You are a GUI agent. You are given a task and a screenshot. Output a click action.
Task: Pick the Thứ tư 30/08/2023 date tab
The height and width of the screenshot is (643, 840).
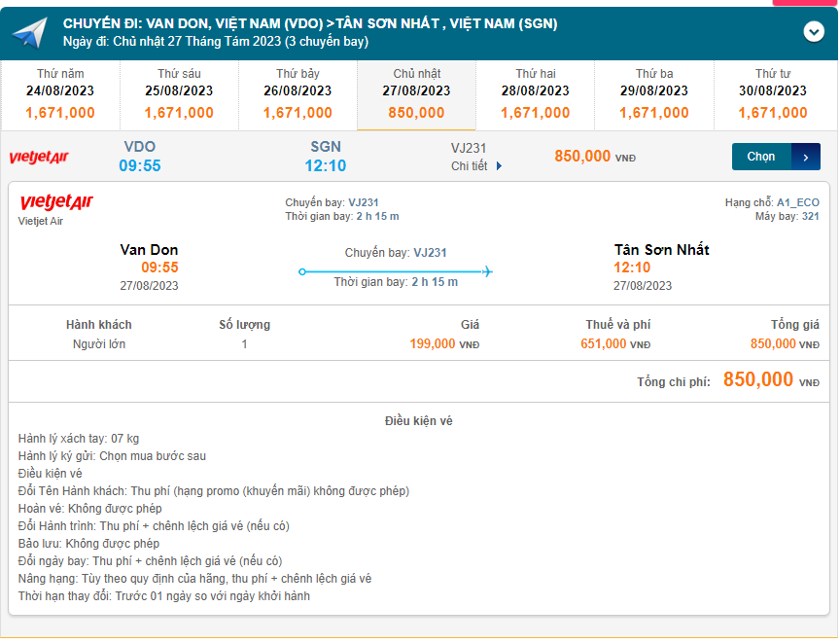click(773, 95)
